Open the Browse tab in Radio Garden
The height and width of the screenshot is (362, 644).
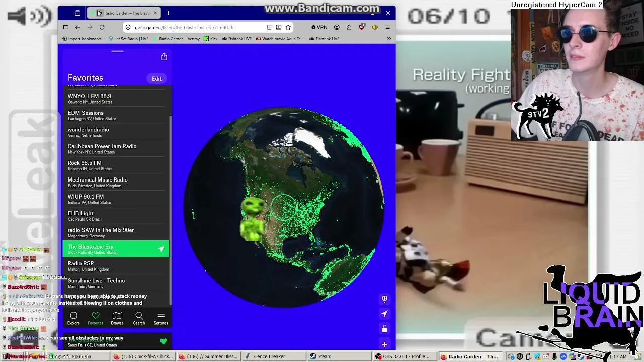pyautogui.click(x=117, y=318)
